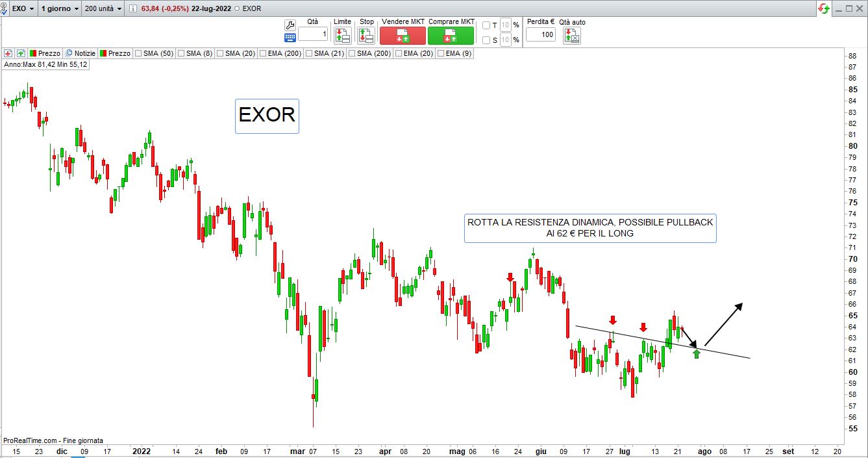Click the red Vendere MKT button
Image resolution: width=868 pixels, height=458 pixels.
(403, 35)
